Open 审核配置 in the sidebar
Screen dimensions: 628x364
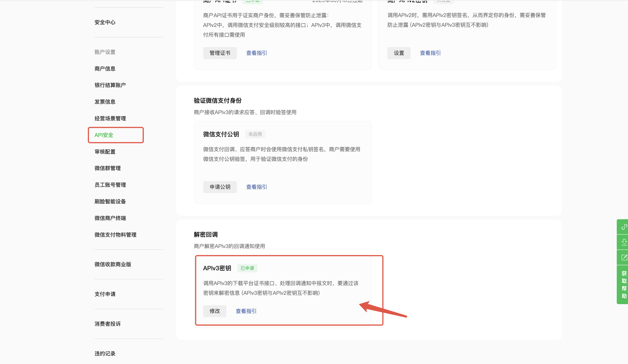(x=105, y=152)
